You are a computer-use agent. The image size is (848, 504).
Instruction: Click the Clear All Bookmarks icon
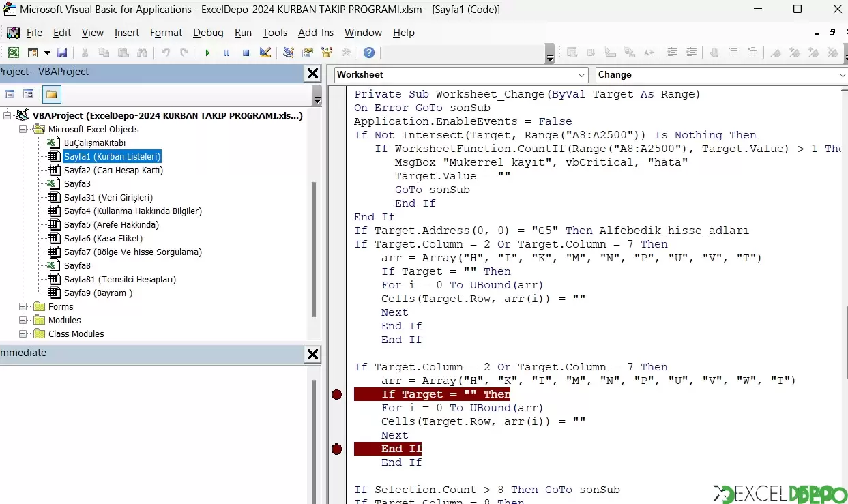[x=832, y=53]
